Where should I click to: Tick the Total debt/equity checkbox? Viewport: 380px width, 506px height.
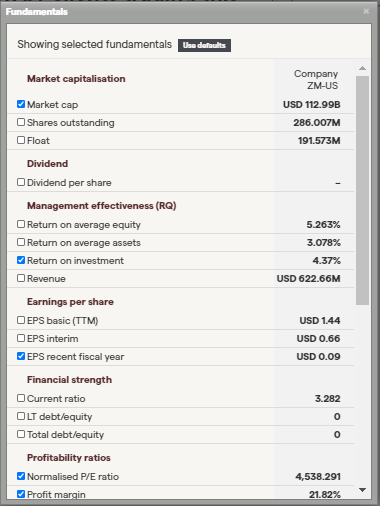pos(21,434)
